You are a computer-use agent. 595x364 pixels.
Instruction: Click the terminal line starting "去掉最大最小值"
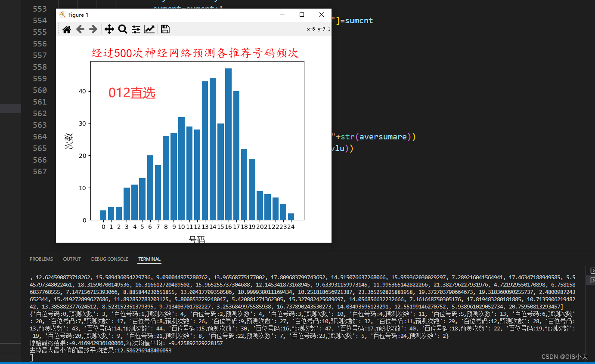(100, 351)
